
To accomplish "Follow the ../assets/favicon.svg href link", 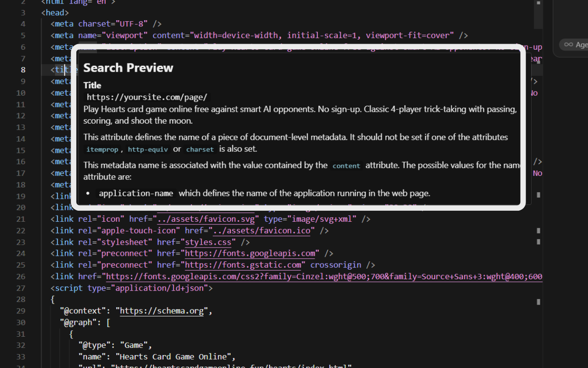I will (206, 219).
